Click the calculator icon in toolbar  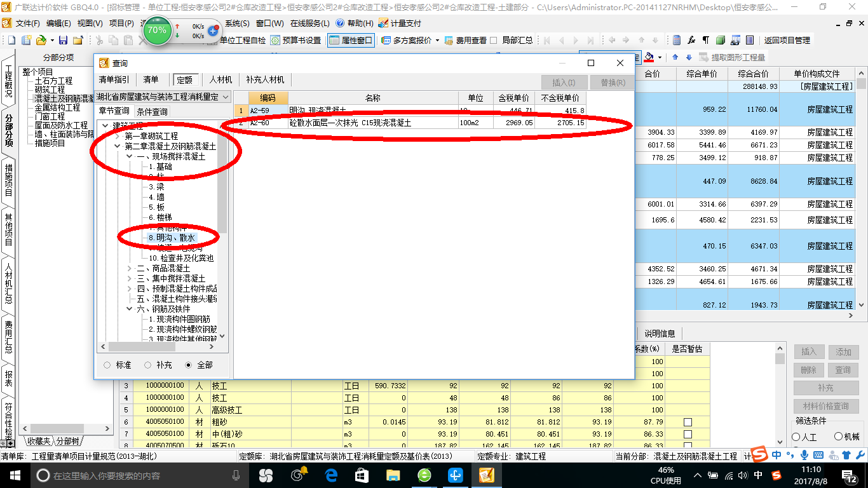pos(677,40)
